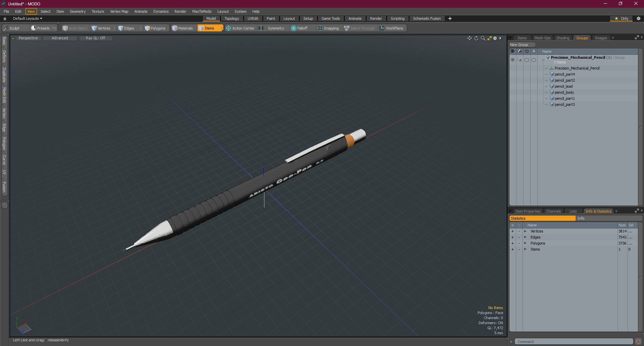
Task: Toggle the third column checkbox for the pencil group
Action: (527, 60)
